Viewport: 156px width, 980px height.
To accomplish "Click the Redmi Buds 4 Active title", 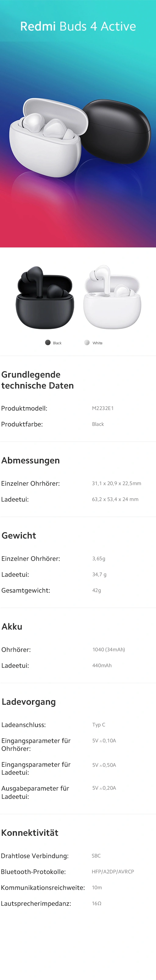I will 78,26.
